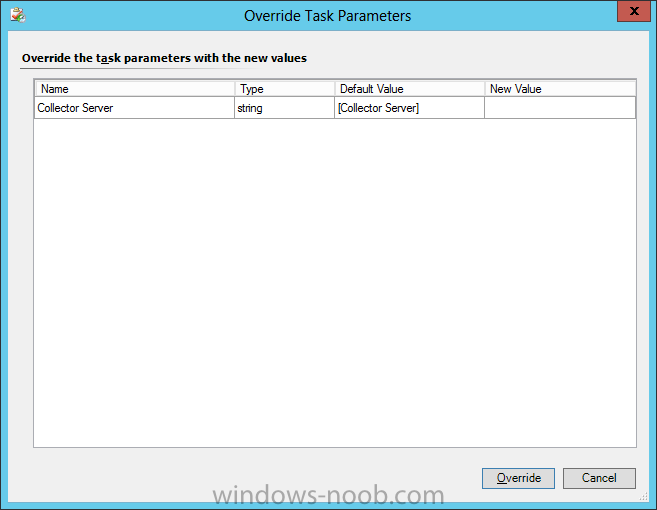The width and height of the screenshot is (657, 510).
Task: Click the divider between Type and Default Value
Action: coord(335,89)
